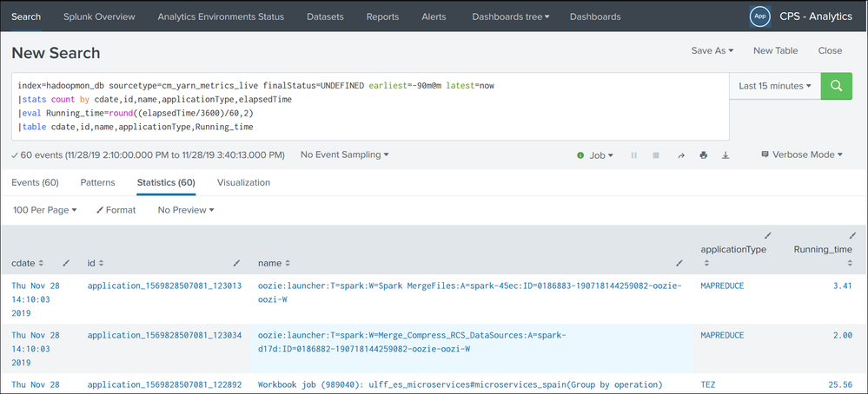Expand the Dashboards tree menu

[510, 16]
